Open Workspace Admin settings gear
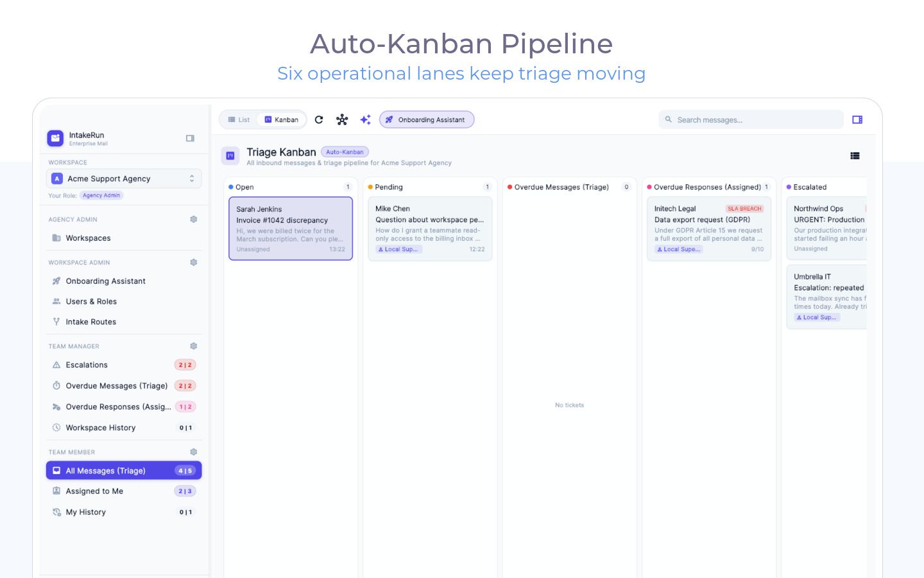Viewport: 924px width, 578px height. click(194, 262)
